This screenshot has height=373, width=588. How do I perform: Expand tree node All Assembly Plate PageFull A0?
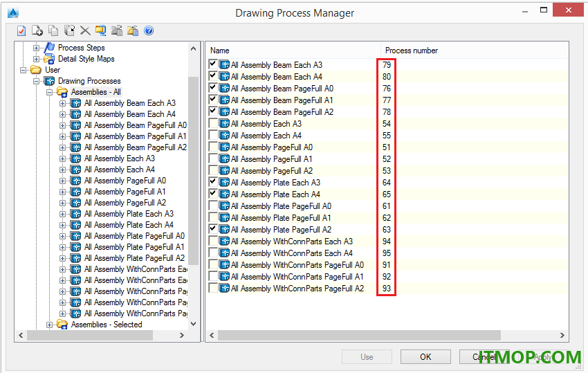pos(63,236)
